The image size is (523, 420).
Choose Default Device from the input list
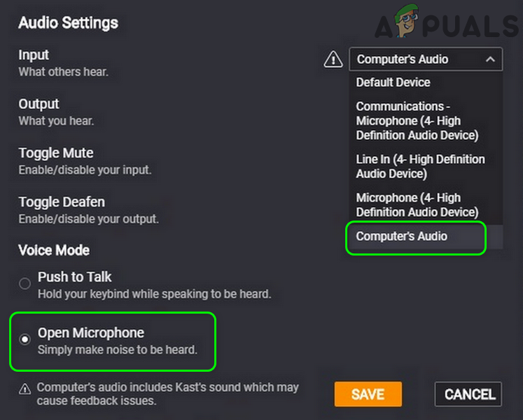pos(393,83)
